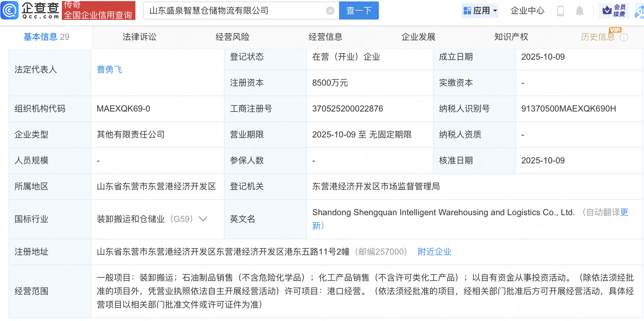Click the company name search input field
This screenshot has height=321, width=644.
235,11
